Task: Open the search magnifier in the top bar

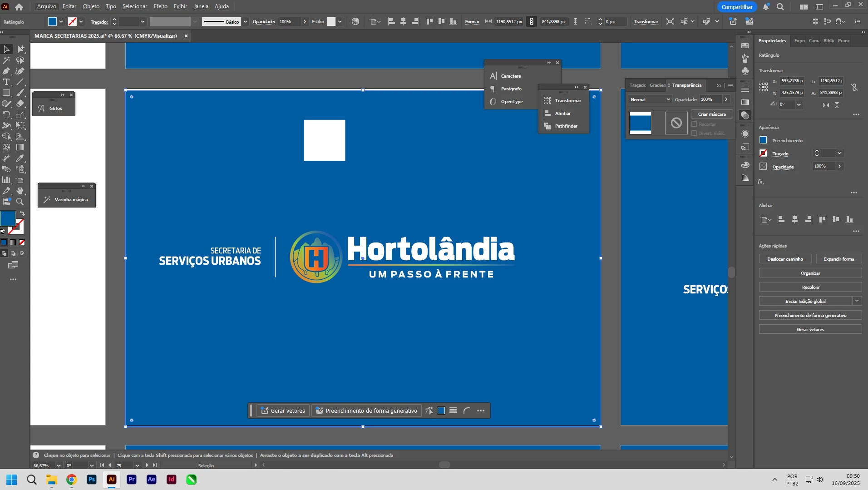Action: point(780,7)
